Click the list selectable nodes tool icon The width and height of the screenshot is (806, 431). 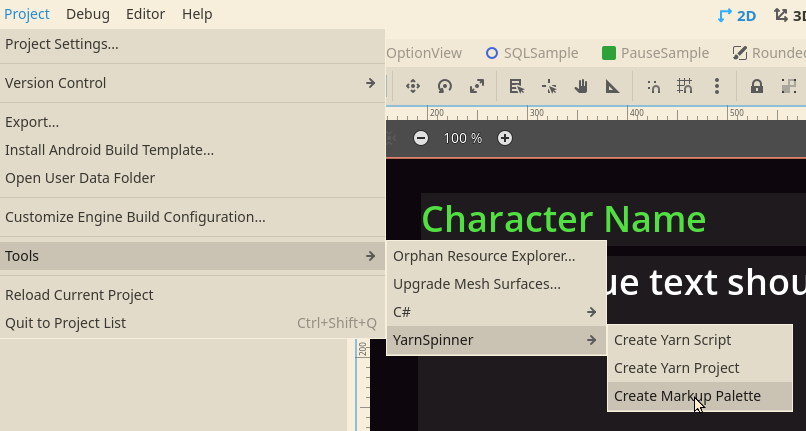pos(517,86)
